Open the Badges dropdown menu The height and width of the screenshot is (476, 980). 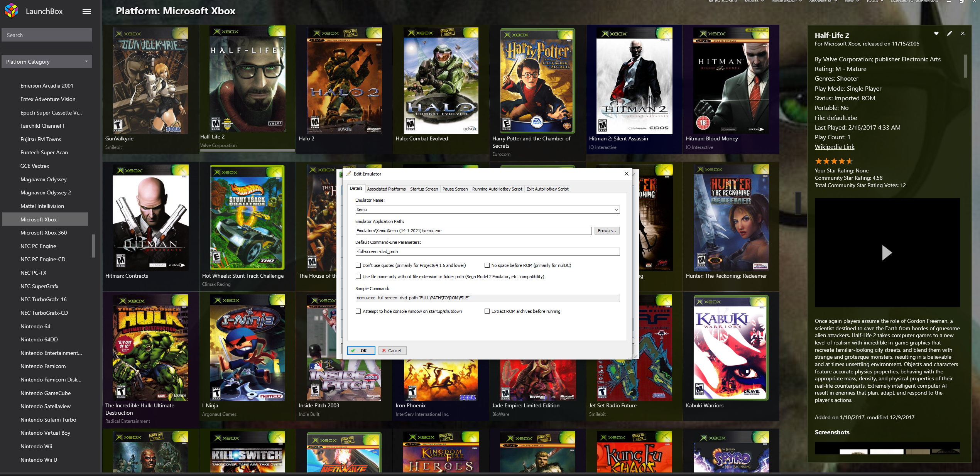tap(754, 1)
